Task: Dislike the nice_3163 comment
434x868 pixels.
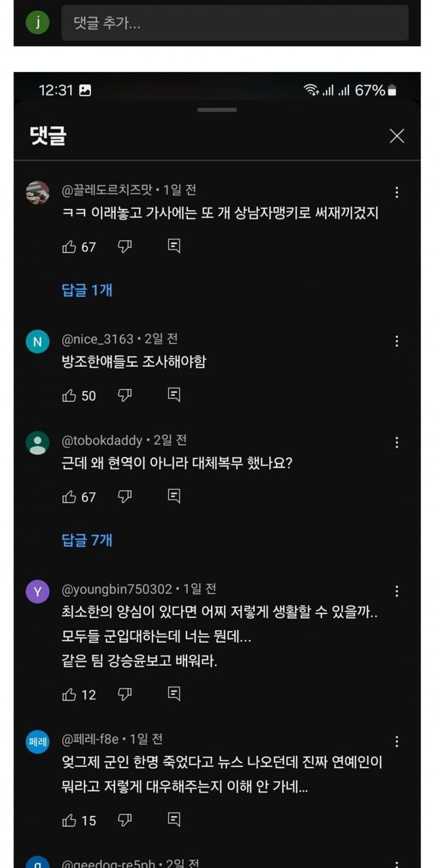Action: pos(125,395)
